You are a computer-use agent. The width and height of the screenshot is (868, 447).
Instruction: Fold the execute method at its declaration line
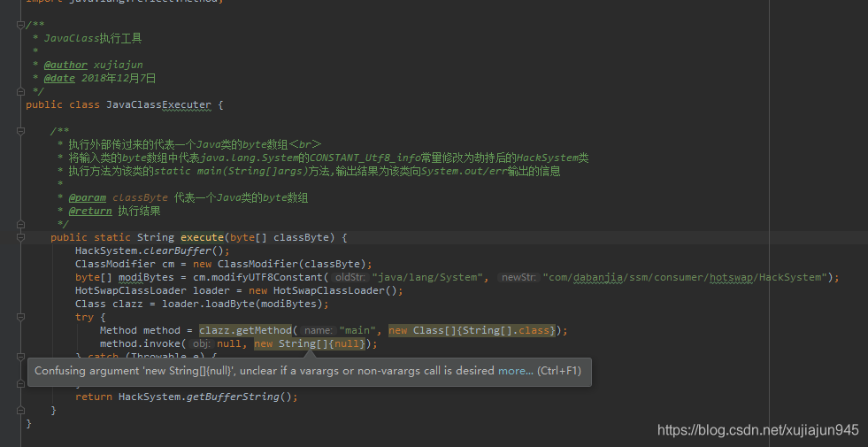coord(20,237)
